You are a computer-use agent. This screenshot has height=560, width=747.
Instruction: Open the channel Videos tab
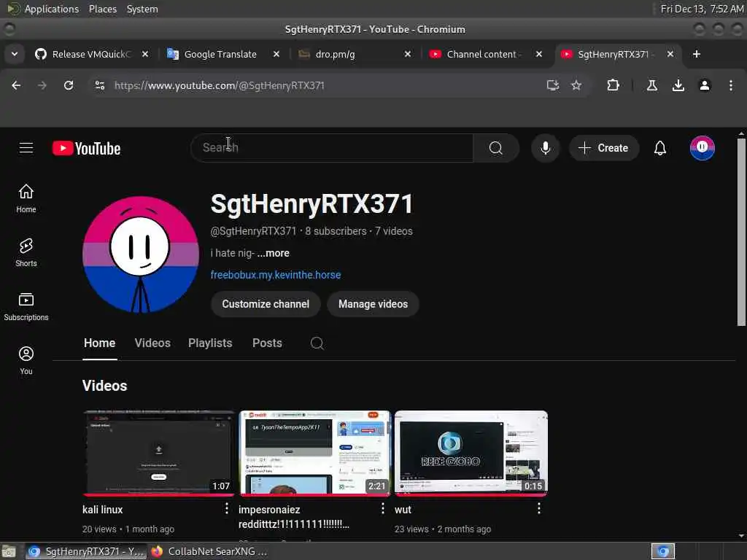pos(152,343)
